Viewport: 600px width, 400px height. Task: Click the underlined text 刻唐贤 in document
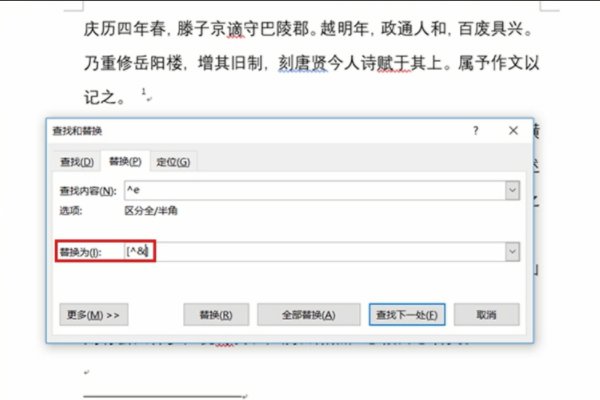click(303, 63)
